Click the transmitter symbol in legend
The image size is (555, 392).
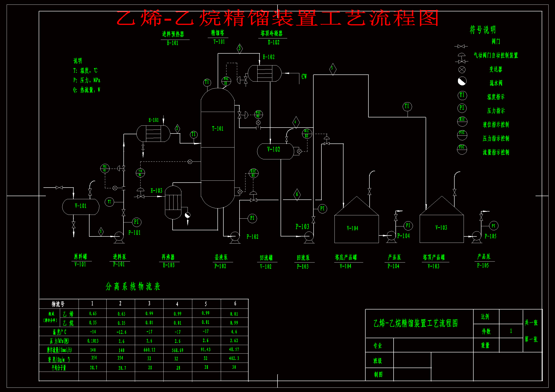[x=462, y=70]
